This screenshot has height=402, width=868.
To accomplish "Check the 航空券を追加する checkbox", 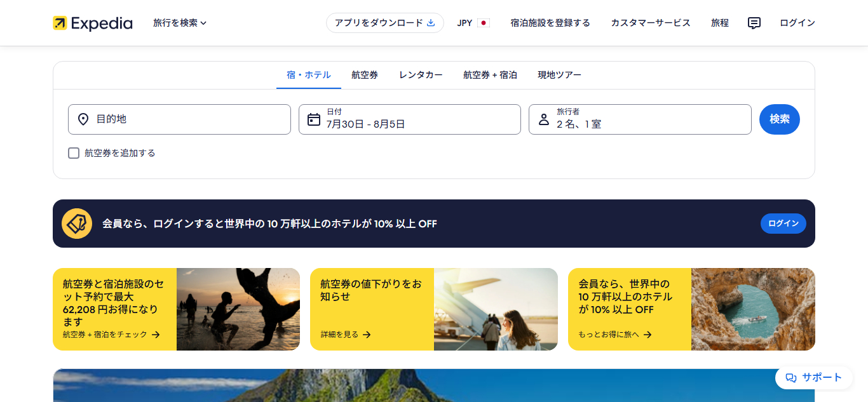I will (x=74, y=153).
